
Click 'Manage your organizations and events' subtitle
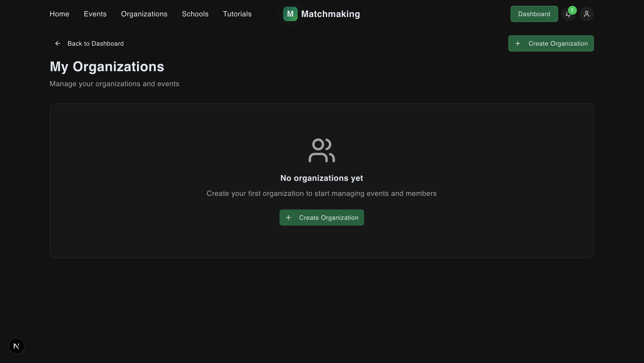point(115,84)
